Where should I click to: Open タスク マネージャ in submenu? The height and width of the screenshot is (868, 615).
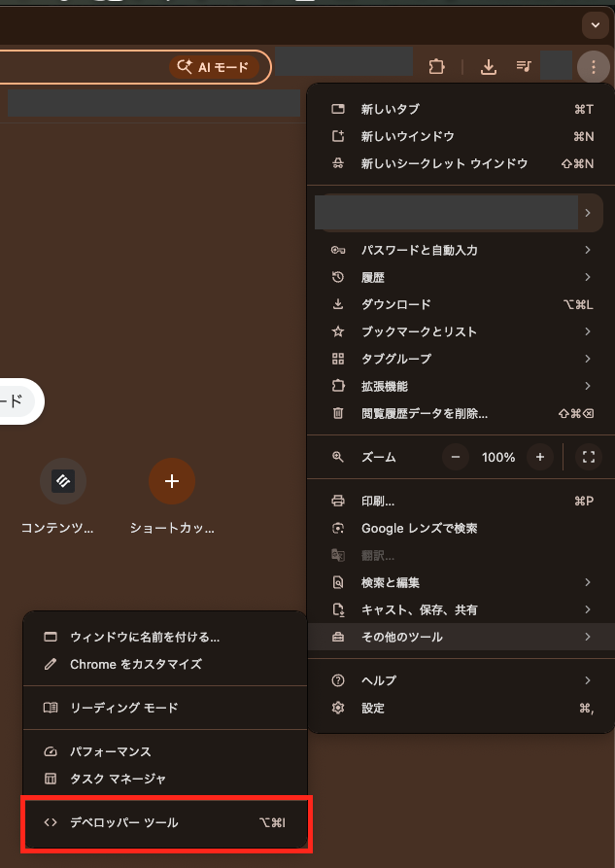165,779
